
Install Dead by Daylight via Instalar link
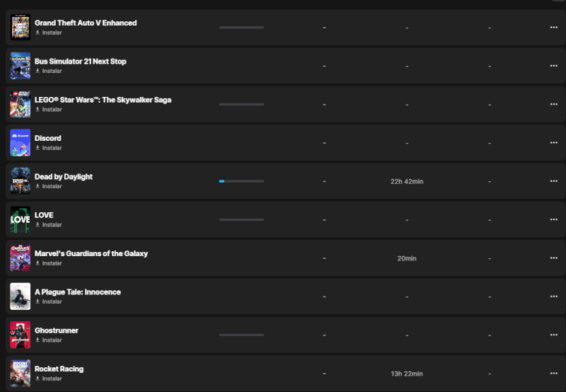(48, 186)
